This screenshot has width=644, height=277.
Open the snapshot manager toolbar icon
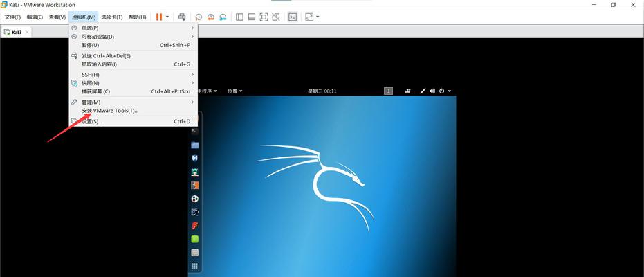coord(223,17)
